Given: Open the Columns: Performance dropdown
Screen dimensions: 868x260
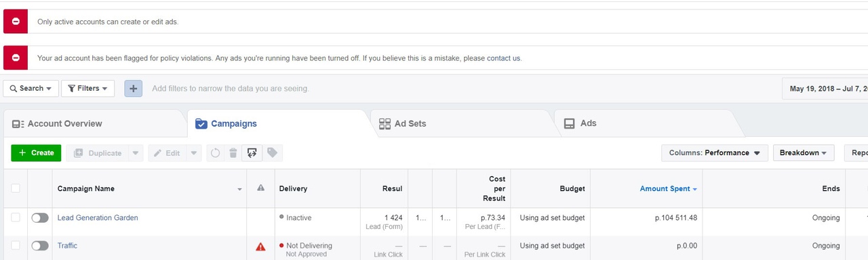Looking at the screenshot, I should [715, 153].
